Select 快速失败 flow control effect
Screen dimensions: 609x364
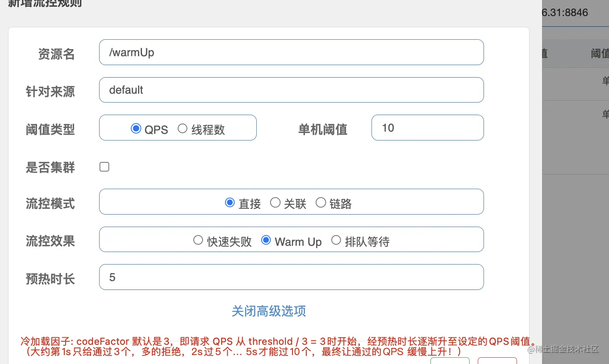(x=198, y=240)
